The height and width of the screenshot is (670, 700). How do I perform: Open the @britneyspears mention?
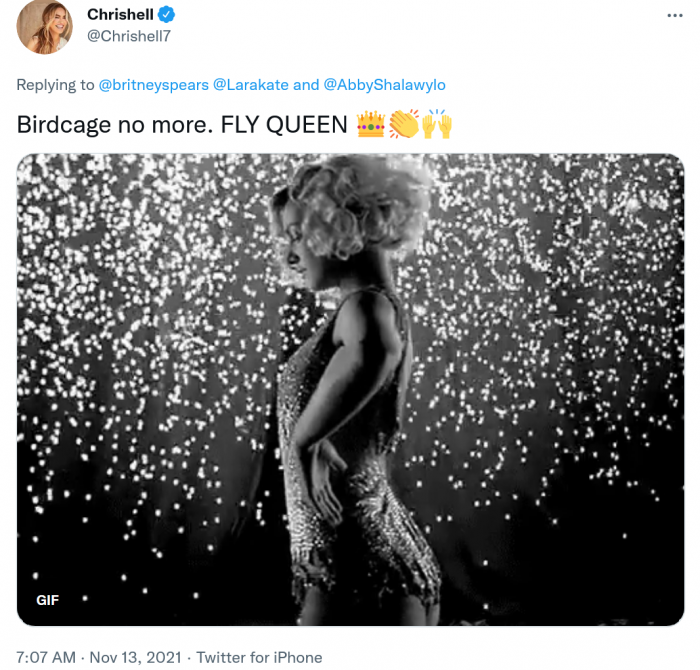(154, 86)
